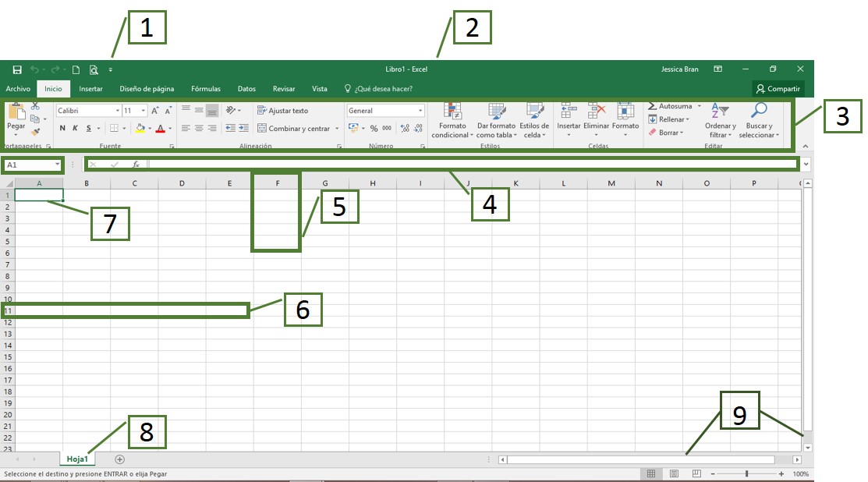Increase font size with larger A icon

point(155,111)
